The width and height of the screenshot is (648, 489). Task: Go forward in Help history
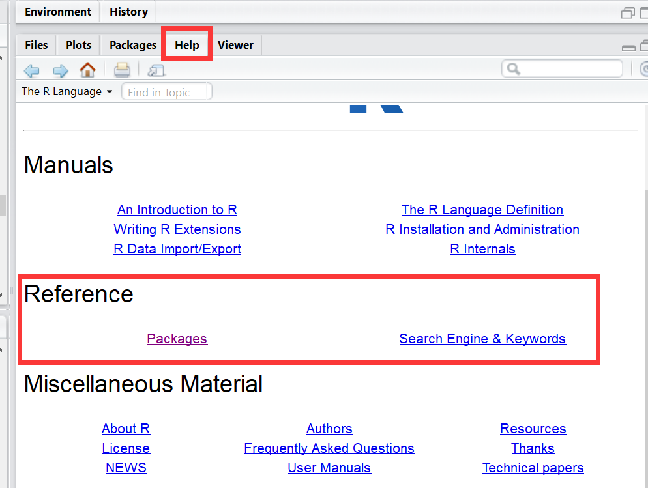(x=60, y=71)
